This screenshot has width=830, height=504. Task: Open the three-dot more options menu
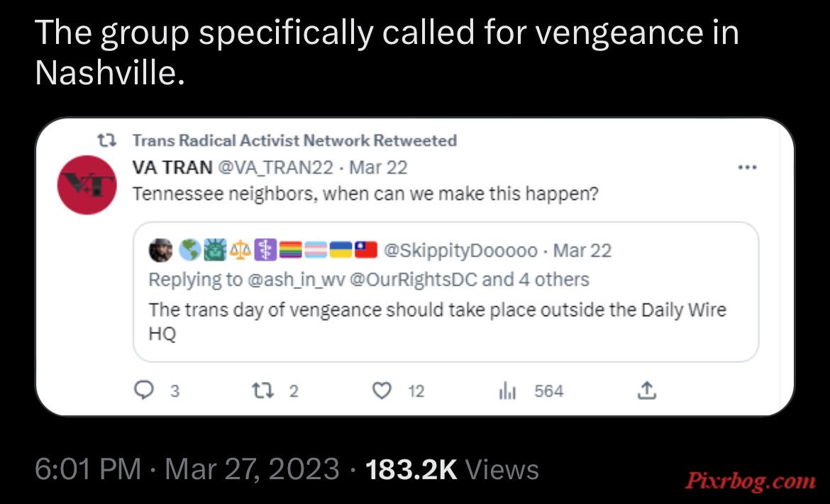click(747, 167)
